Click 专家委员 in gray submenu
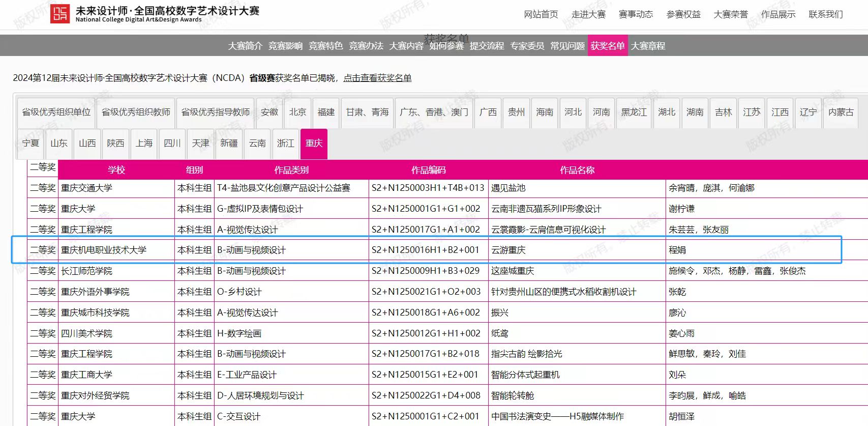This screenshot has width=868, height=426. pyautogui.click(x=527, y=46)
